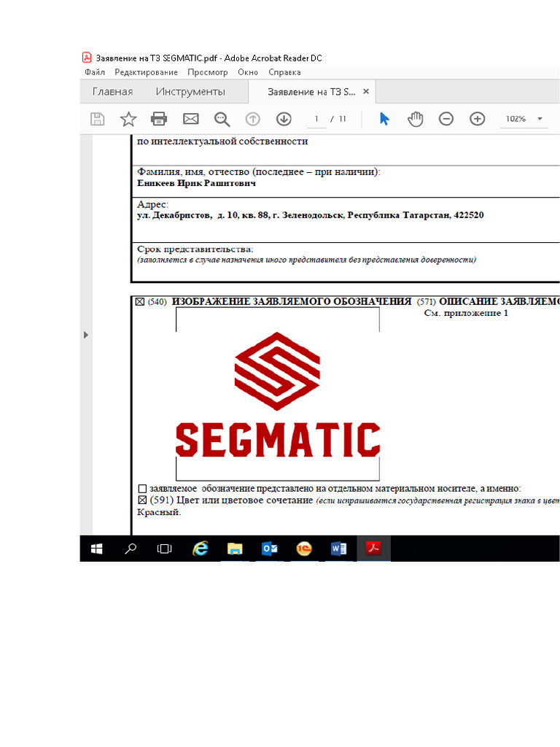560x747 pixels.
Task: Open the Find text magnifier tool
Action: tap(222, 119)
